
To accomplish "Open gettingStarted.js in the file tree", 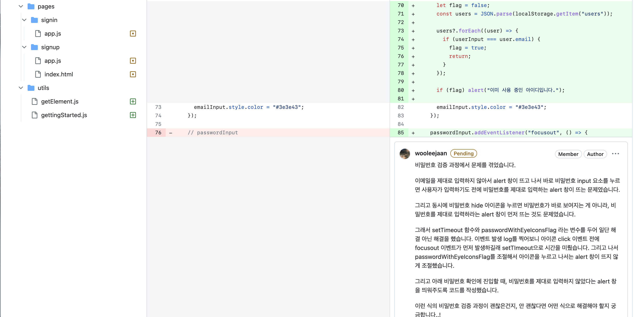I will 64,115.
